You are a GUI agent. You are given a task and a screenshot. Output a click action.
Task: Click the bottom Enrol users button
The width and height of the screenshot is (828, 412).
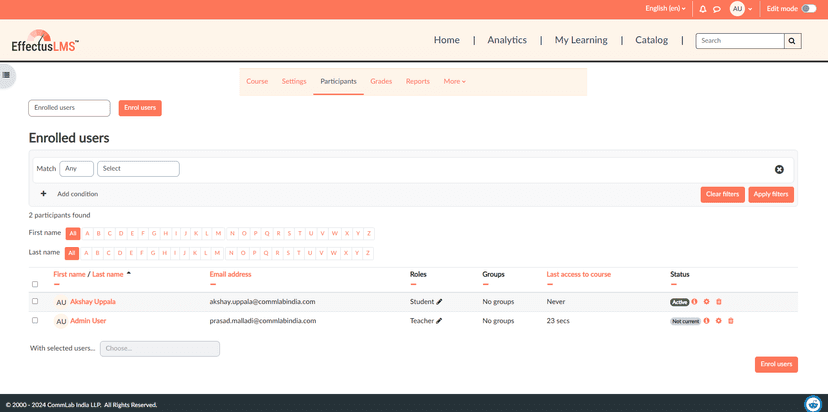click(776, 364)
